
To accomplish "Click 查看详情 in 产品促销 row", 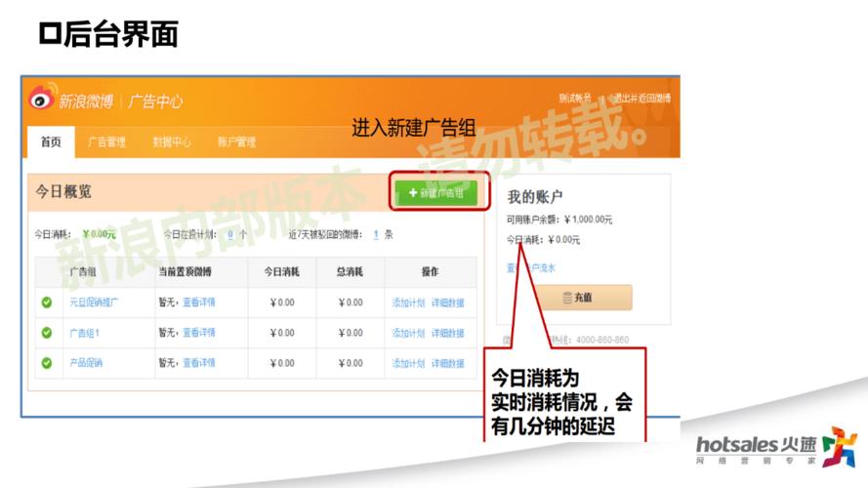I will click(199, 363).
